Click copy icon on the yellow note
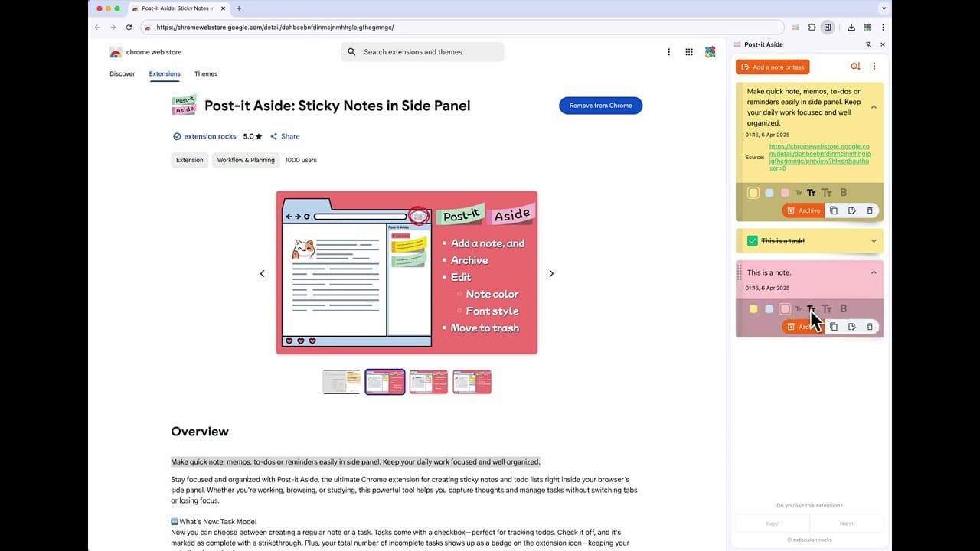The height and width of the screenshot is (551, 980). 834,210
